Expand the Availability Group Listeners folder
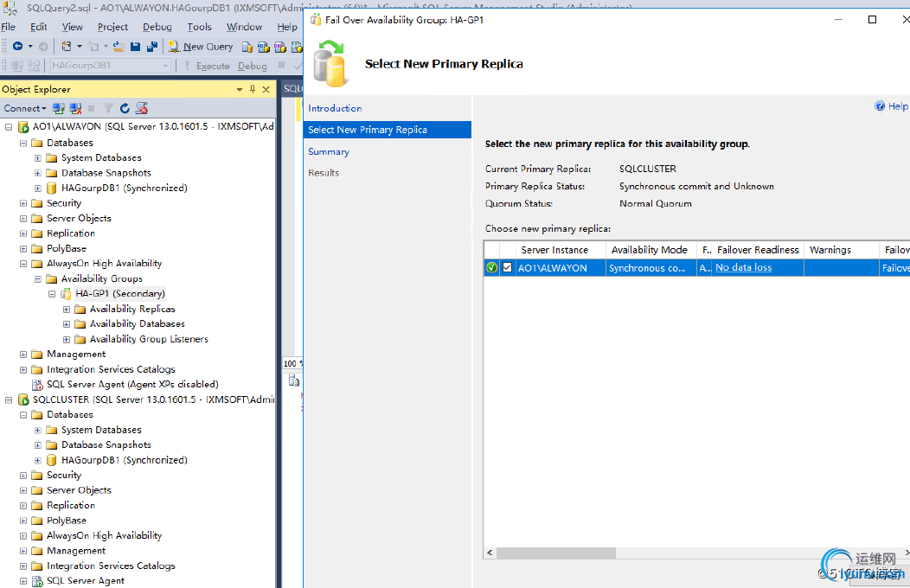This screenshot has width=910, height=588. (x=66, y=339)
